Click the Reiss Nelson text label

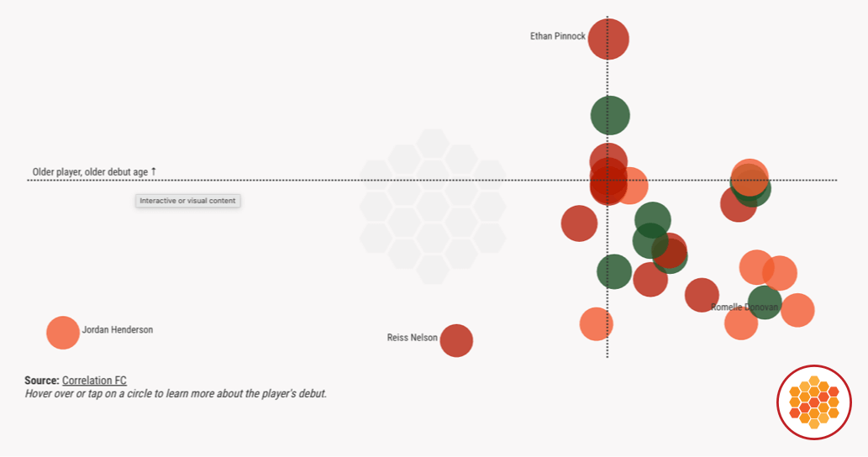[412, 338]
